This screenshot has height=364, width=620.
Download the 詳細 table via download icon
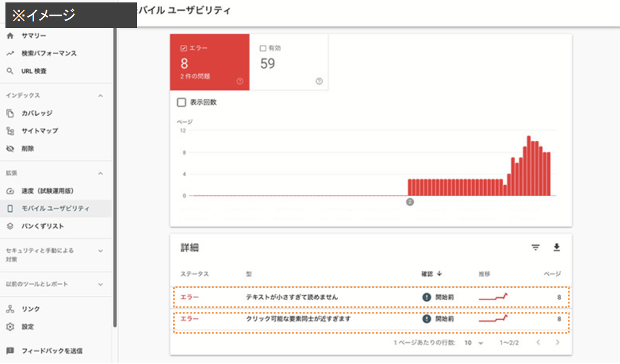(x=556, y=248)
